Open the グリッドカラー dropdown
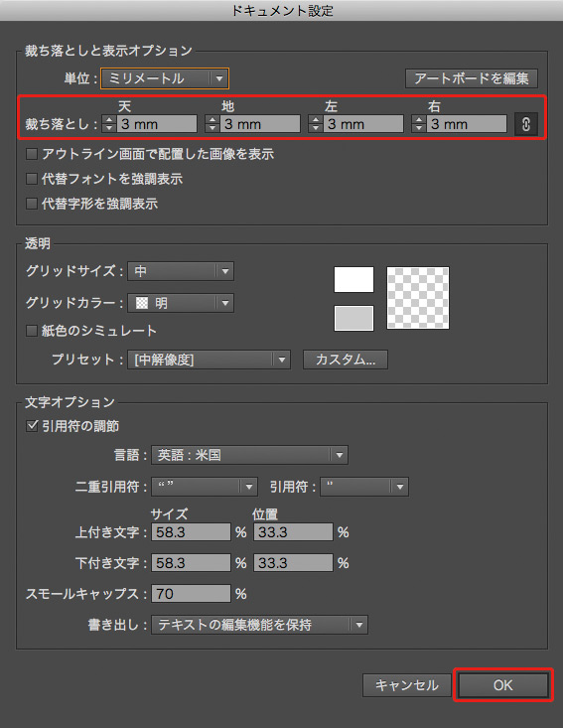 click(181, 303)
